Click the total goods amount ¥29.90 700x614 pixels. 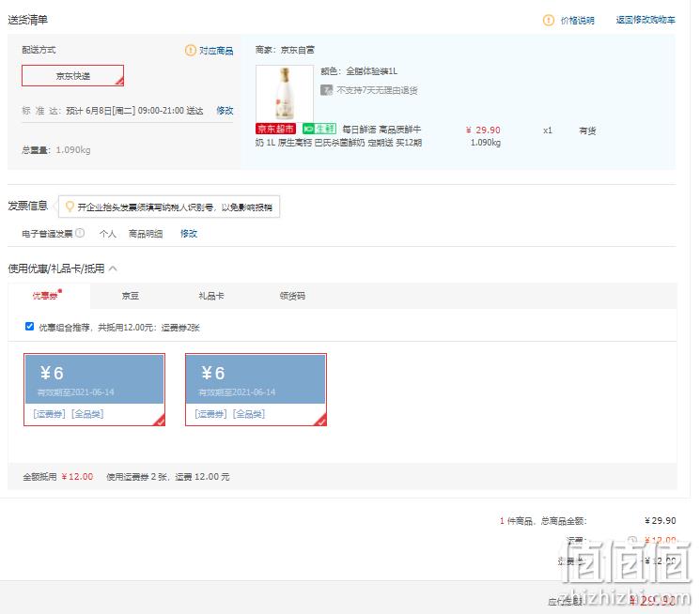661,520
